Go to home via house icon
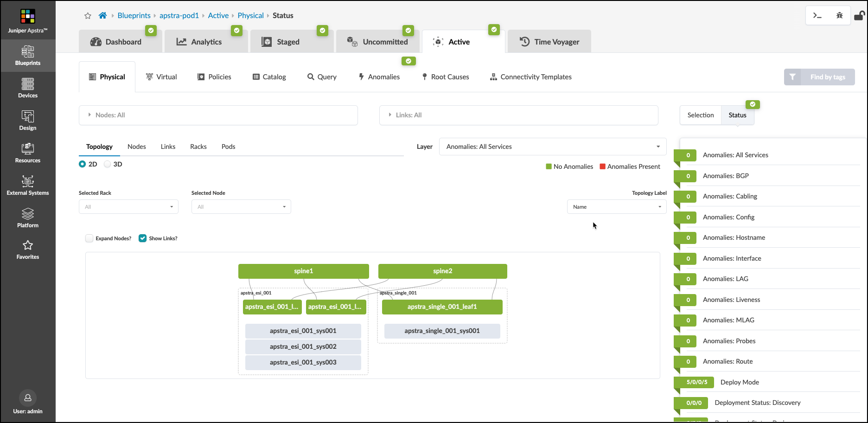The width and height of the screenshot is (868, 423). click(102, 15)
